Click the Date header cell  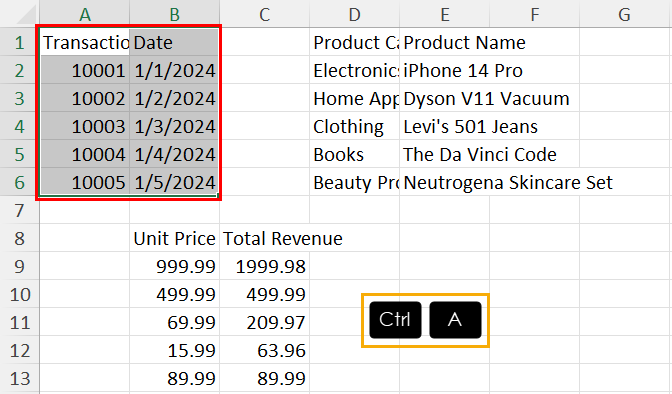coord(174,42)
